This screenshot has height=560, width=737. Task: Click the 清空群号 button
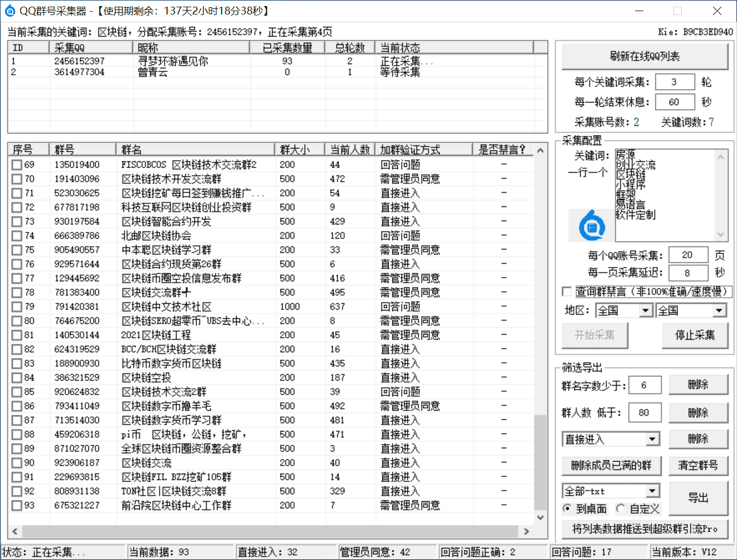pyautogui.click(x=698, y=465)
